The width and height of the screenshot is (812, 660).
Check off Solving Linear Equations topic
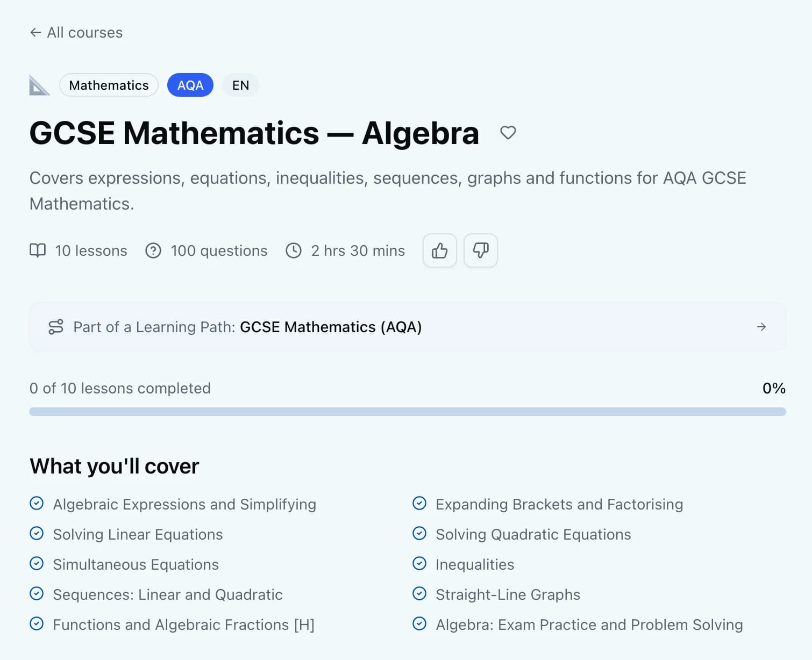pos(36,533)
